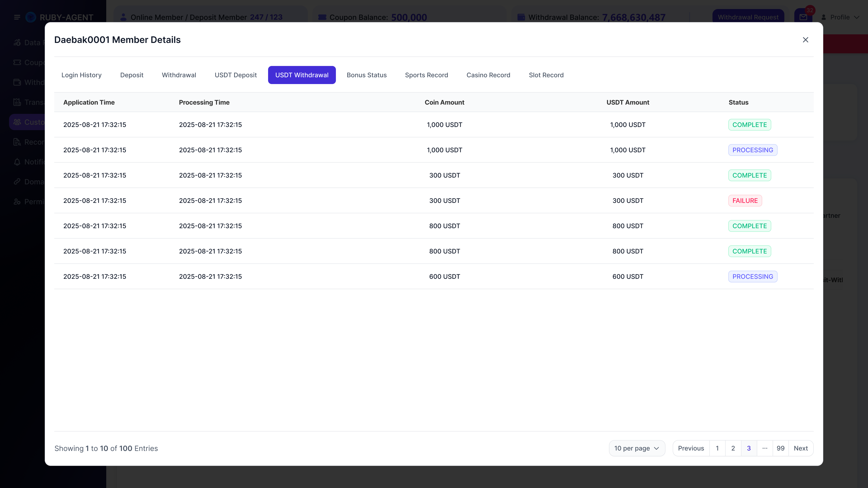Click the coupon balance ticket icon
Viewport: 868px width, 488px height.
[322, 17]
